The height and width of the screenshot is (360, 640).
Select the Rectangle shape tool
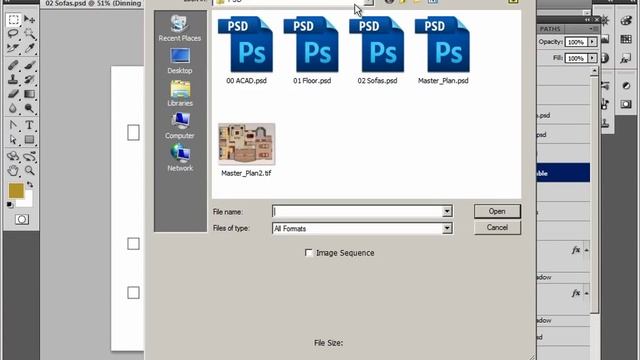tap(29, 140)
